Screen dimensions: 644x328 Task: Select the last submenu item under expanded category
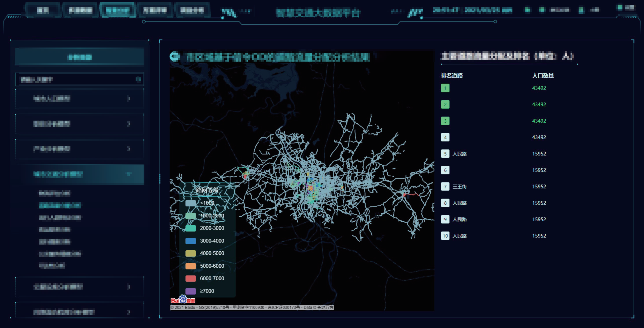(52, 265)
